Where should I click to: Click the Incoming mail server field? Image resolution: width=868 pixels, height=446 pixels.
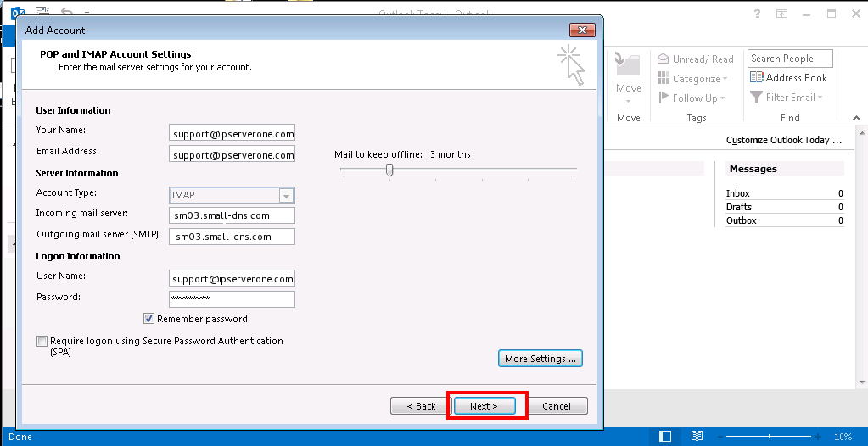tap(232, 215)
